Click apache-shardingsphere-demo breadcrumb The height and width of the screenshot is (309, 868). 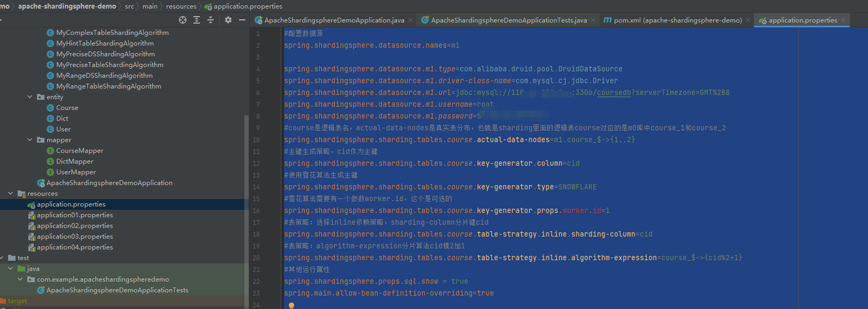pyautogui.click(x=67, y=6)
